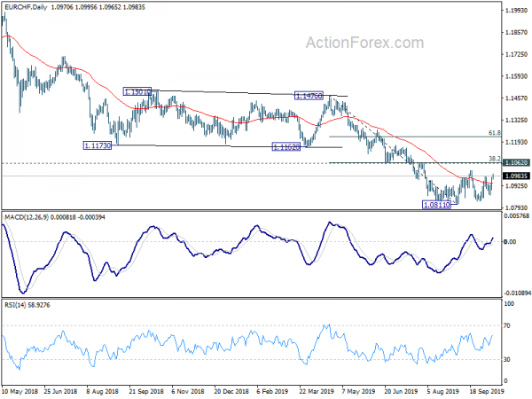Click the 1.08110 low price label
The image size is (532, 399).
click(x=436, y=205)
